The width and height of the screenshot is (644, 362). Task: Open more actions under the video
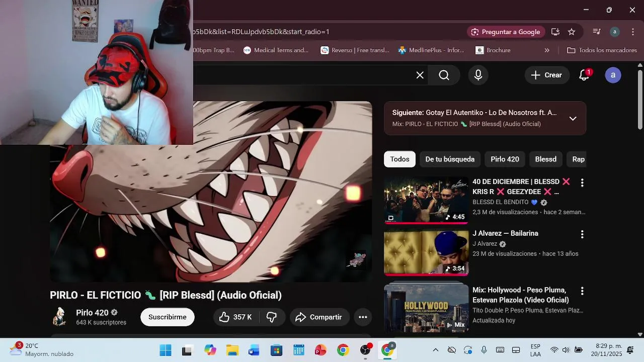[363, 317]
